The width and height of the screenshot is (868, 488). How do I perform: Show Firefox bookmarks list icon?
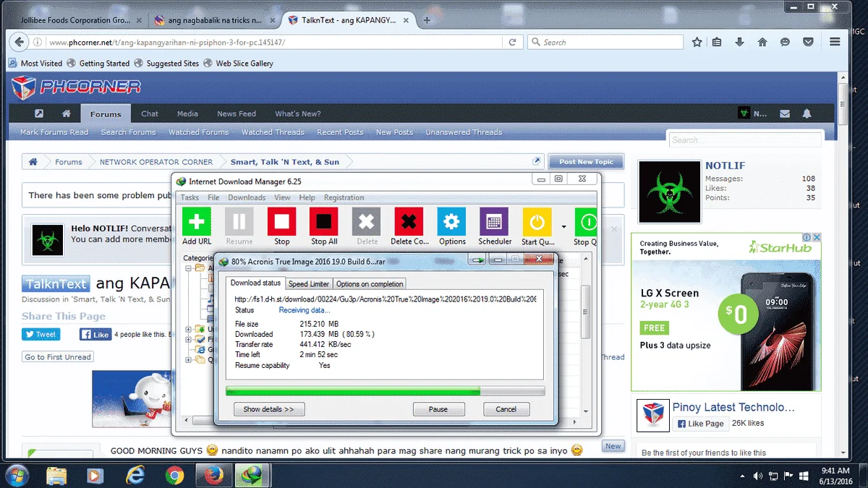(x=717, y=43)
